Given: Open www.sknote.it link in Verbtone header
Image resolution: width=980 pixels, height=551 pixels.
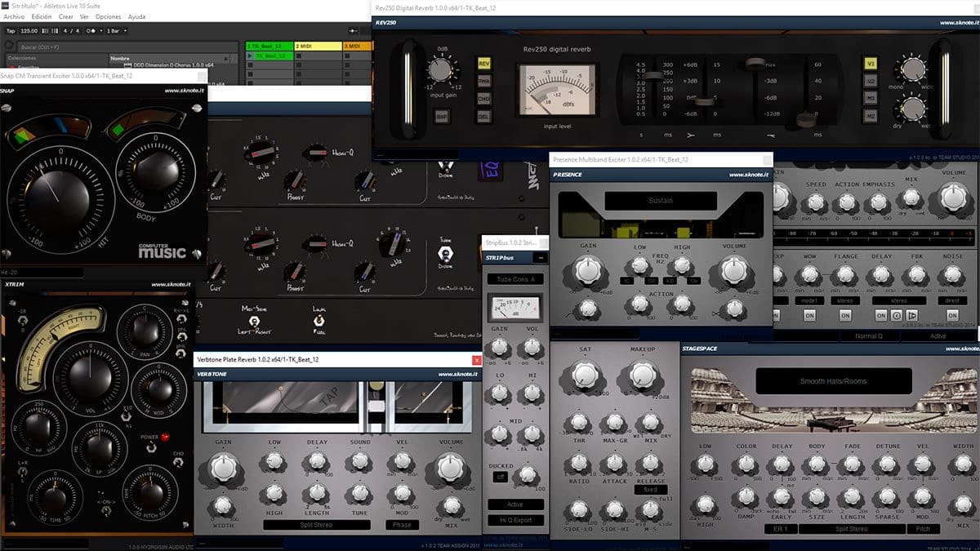Looking at the screenshot, I should point(457,374).
